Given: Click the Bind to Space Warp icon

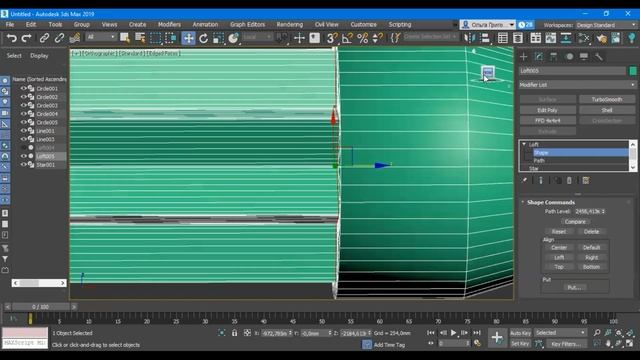Looking at the screenshot, I should [x=75, y=38].
